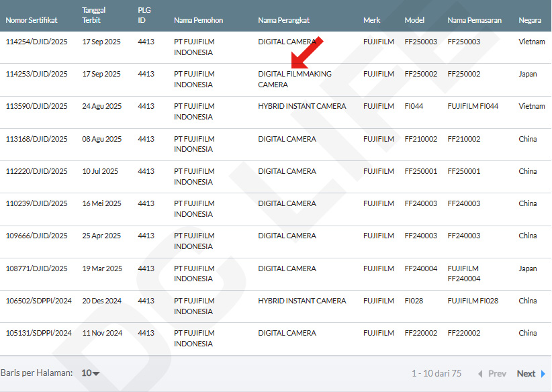Click model FF250002 in the Model column
Image resolution: width=552 pixels, height=392 pixels.
(420, 74)
